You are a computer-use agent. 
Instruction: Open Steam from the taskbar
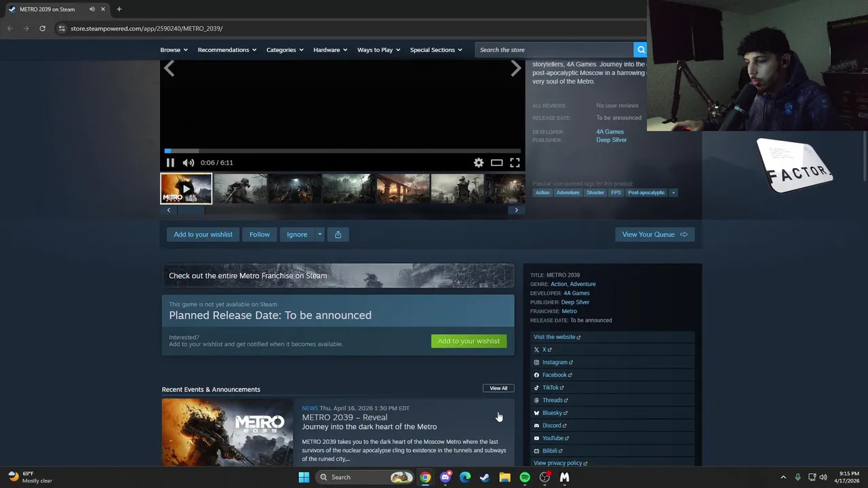pos(485,477)
